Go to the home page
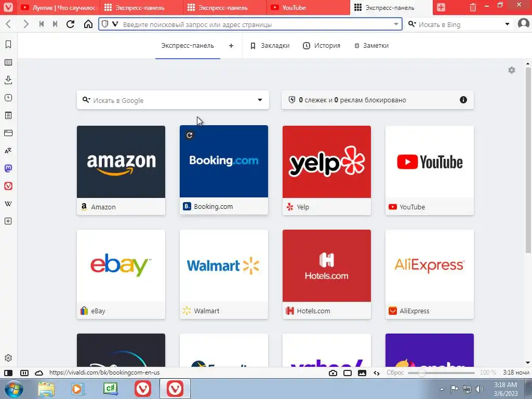532x399 pixels. [x=88, y=24]
